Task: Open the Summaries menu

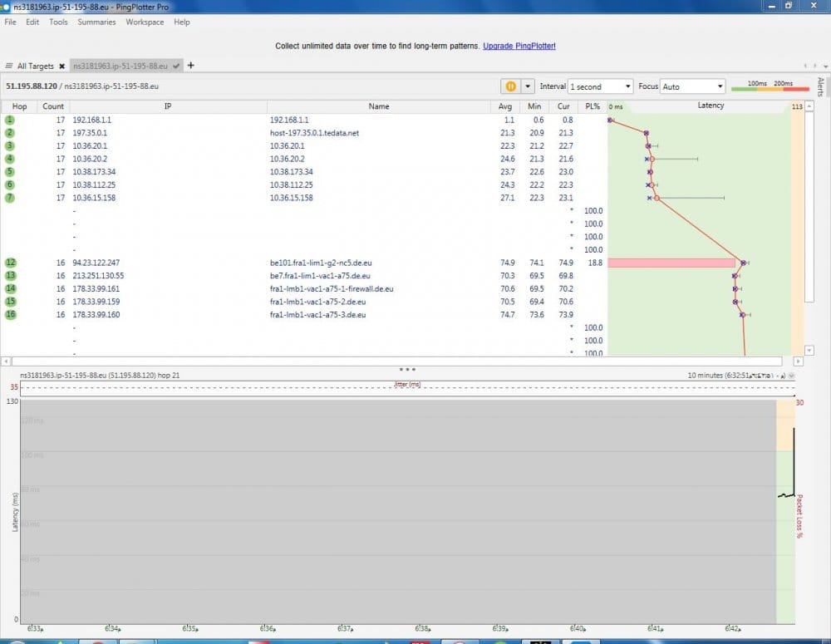Action: pos(96,22)
